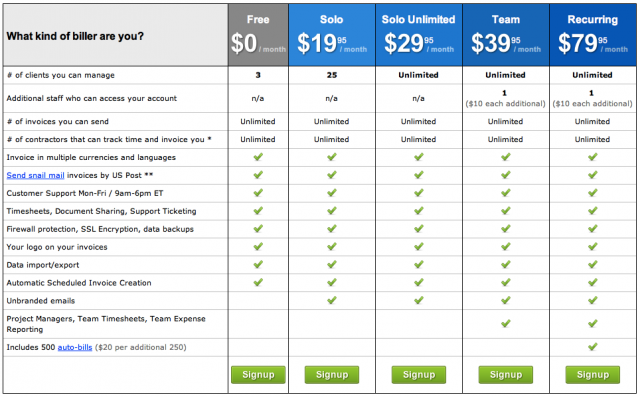
Task: Click Signup button under Solo plan
Action: [x=332, y=375]
